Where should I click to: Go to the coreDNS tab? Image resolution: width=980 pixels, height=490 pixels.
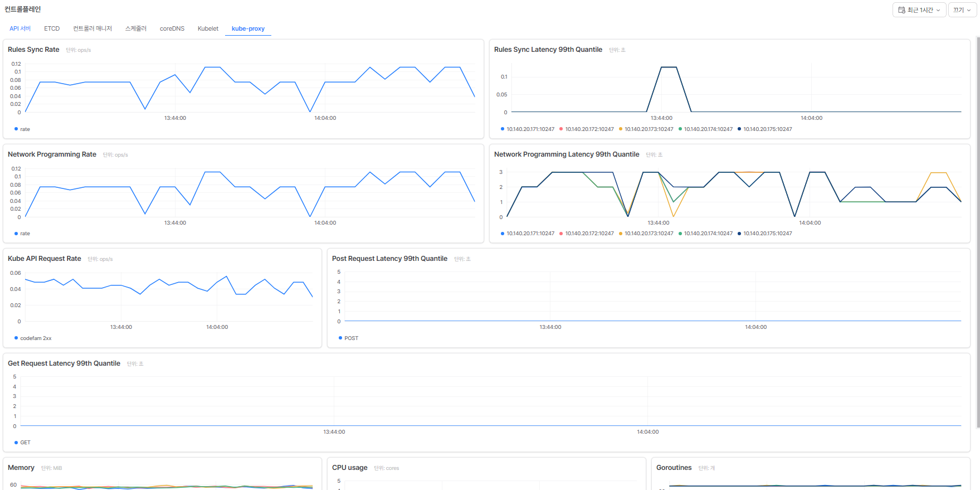tap(172, 28)
